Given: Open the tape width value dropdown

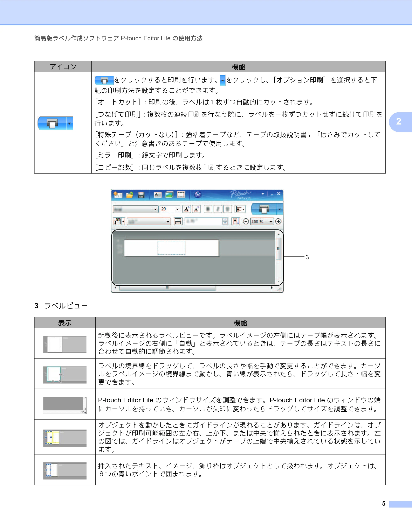Looking at the screenshot, I should tap(149, 221).
